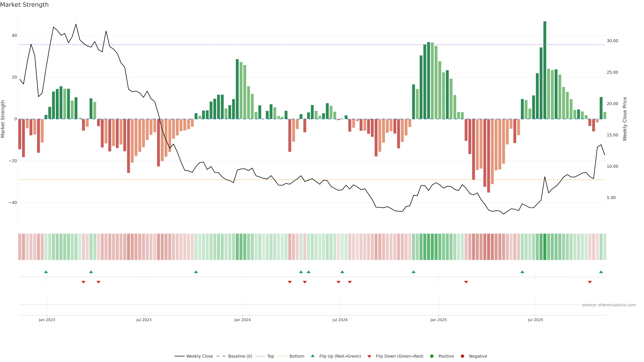Click the Weekly Close Price axis label
This screenshot has height=362, width=644.
[625, 119]
